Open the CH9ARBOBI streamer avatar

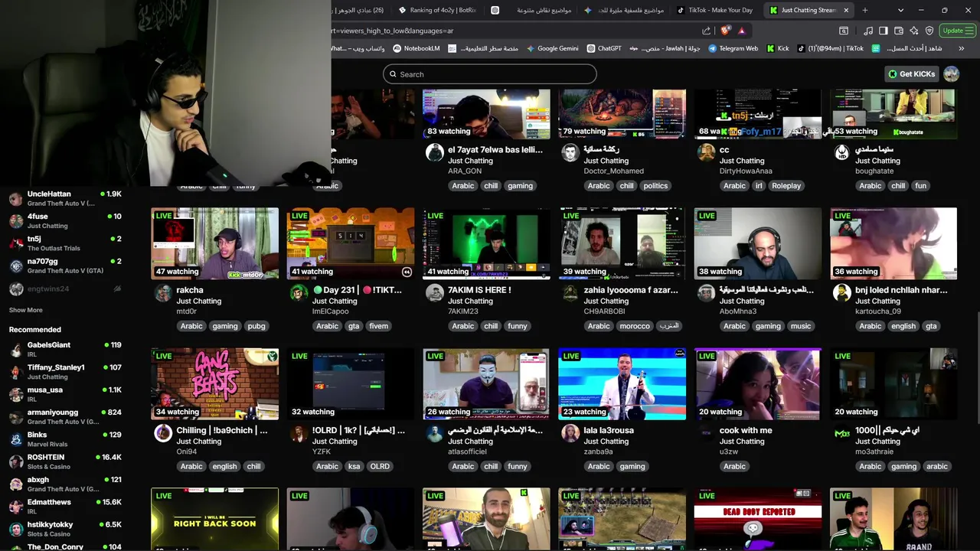point(570,292)
